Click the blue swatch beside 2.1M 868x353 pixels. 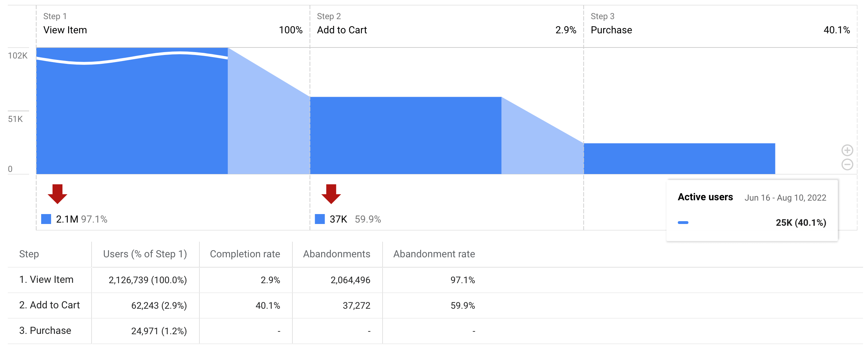coord(46,219)
